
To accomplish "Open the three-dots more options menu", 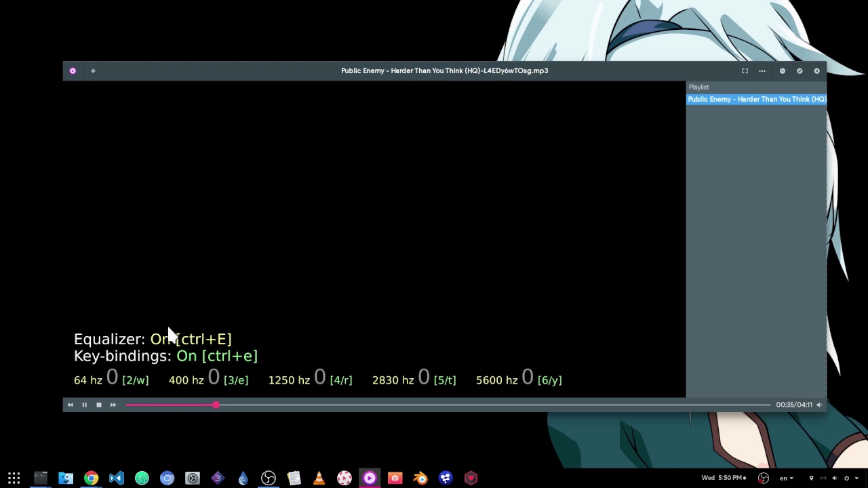I will point(762,70).
